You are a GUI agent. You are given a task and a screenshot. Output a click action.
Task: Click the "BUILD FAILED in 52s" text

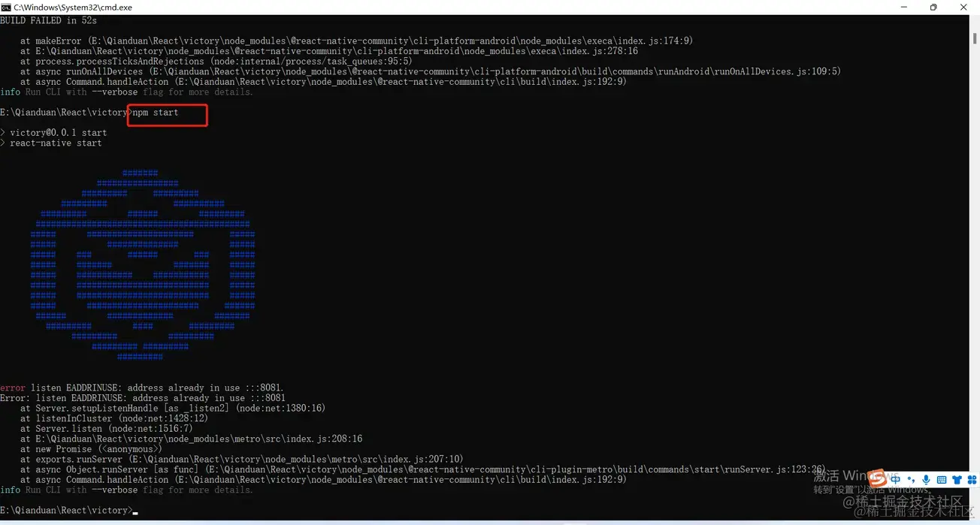48,20
